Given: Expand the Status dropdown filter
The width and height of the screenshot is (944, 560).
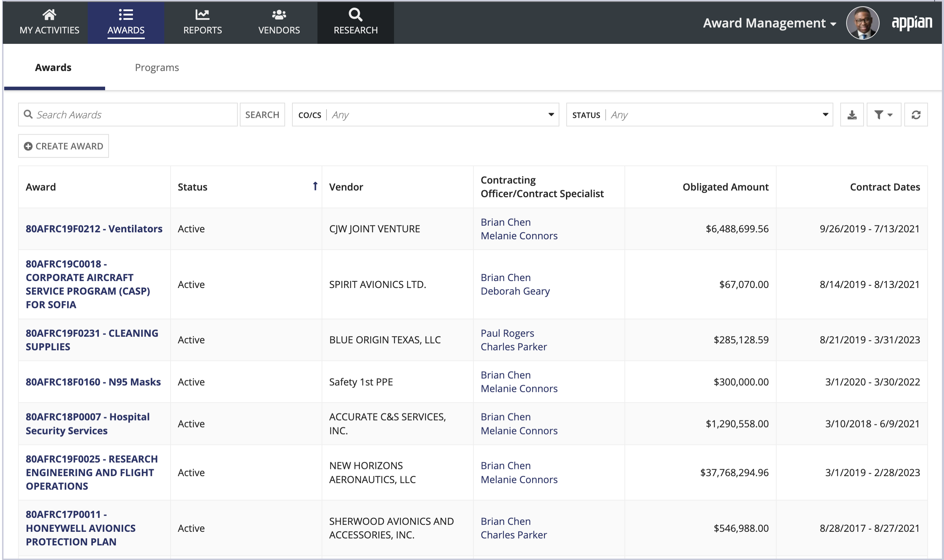Looking at the screenshot, I should point(825,114).
